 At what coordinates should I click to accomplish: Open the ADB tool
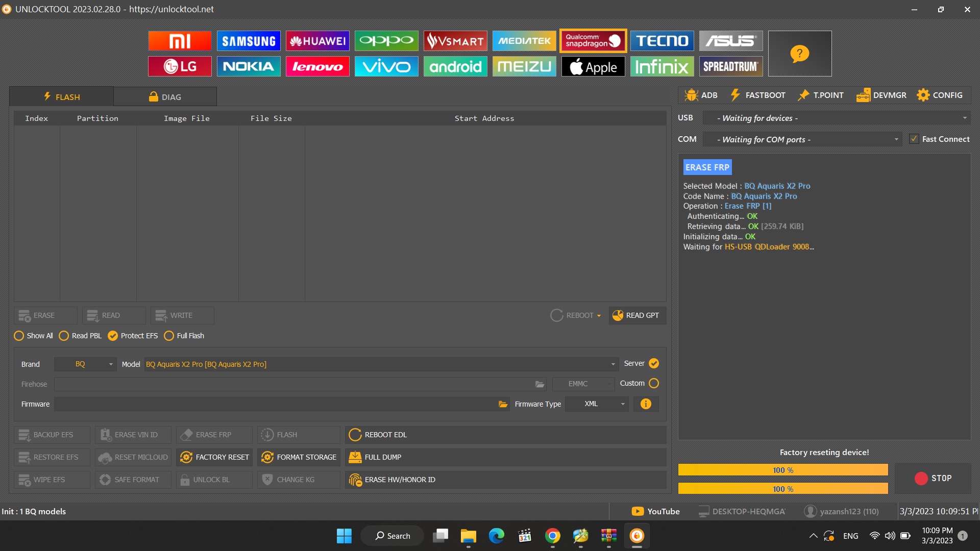pos(701,95)
